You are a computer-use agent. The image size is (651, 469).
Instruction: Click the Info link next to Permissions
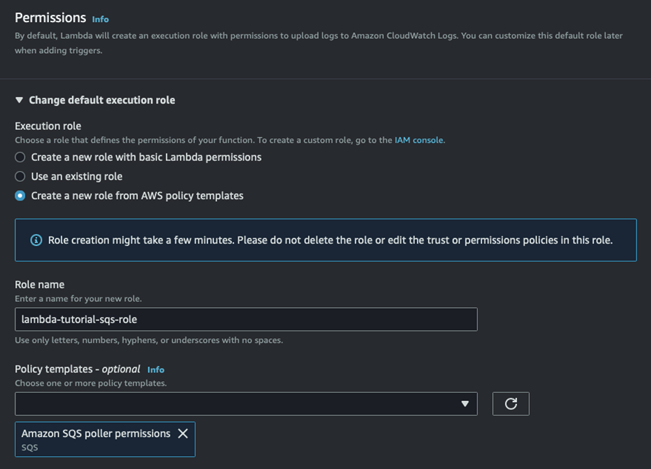pyautogui.click(x=100, y=20)
